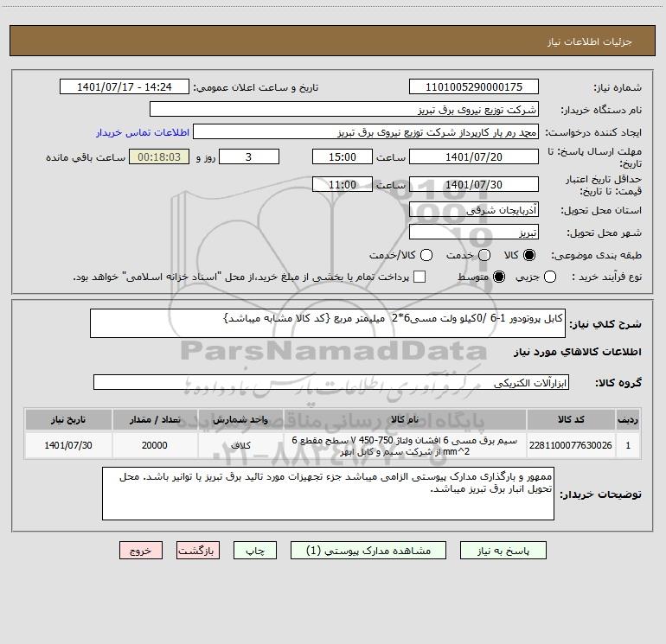This screenshot has width=666, height=644.
Task: Click the price validity time 11:00 field
Action: click(x=343, y=184)
